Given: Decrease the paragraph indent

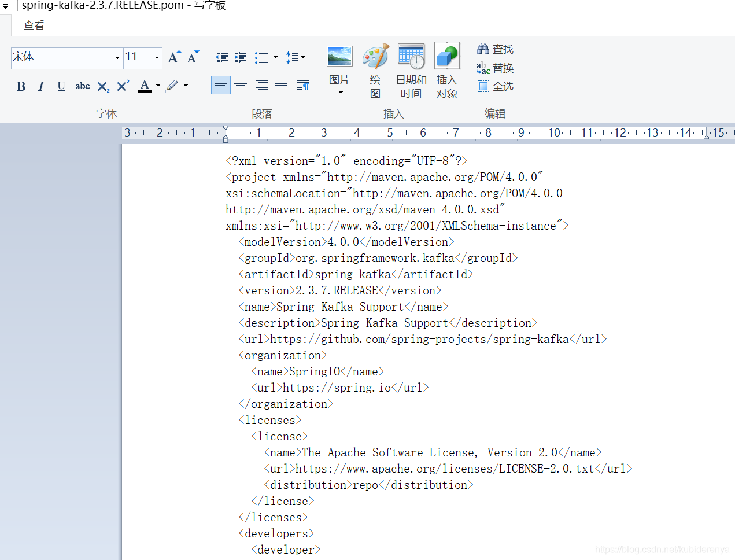Looking at the screenshot, I should pos(221,57).
